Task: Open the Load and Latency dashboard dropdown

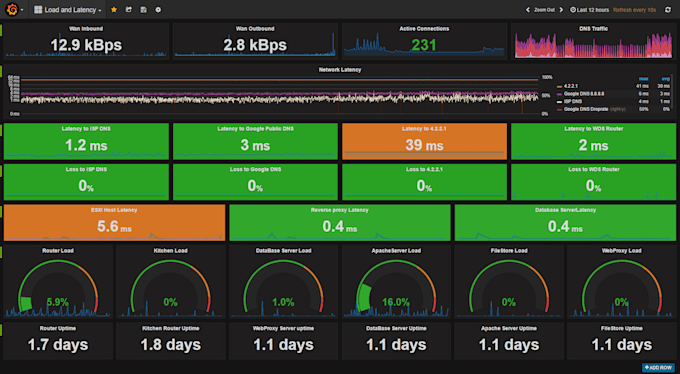Action: (68, 10)
